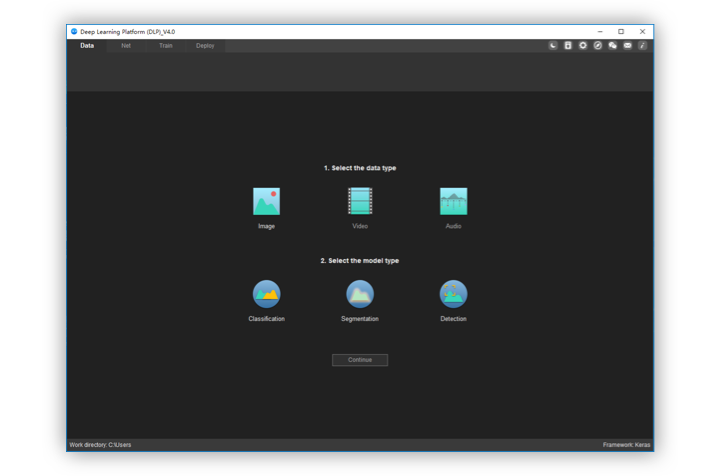The height and width of the screenshot is (476, 720).
Task: Close the Deep Learning Platform window
Action: (642, 32)
